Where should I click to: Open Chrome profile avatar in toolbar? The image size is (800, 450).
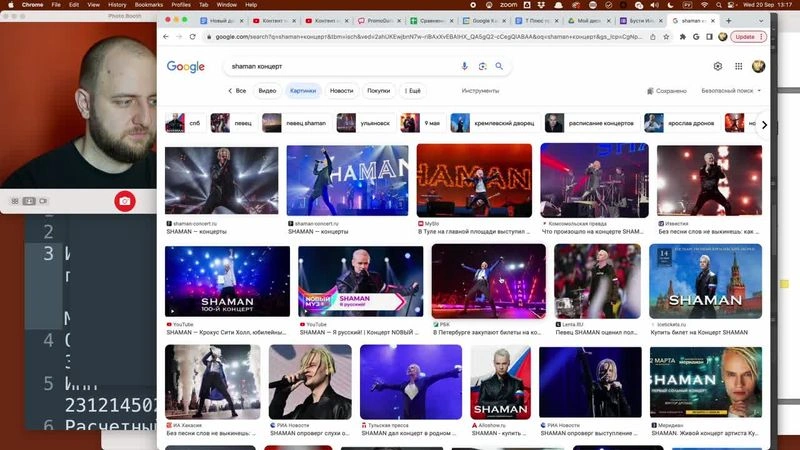point(722,37)
